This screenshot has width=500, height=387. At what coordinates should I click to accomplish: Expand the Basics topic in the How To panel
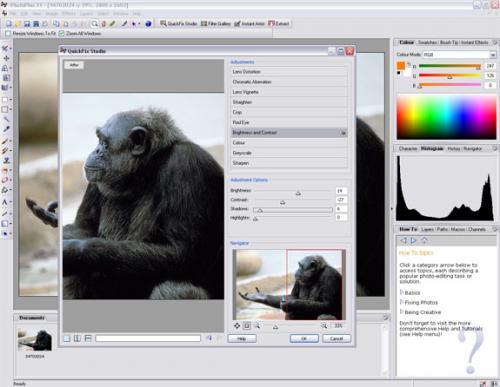coord(402,292)
